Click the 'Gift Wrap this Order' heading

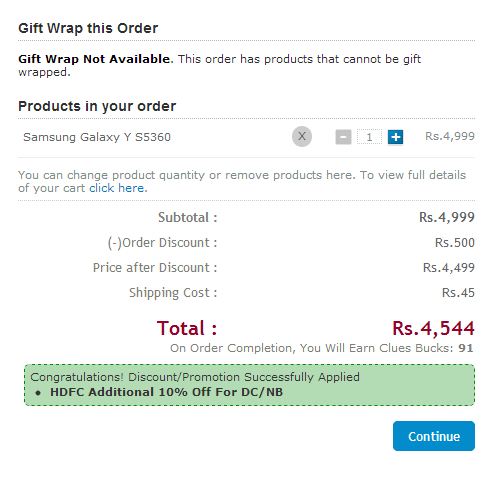[88, 28]
